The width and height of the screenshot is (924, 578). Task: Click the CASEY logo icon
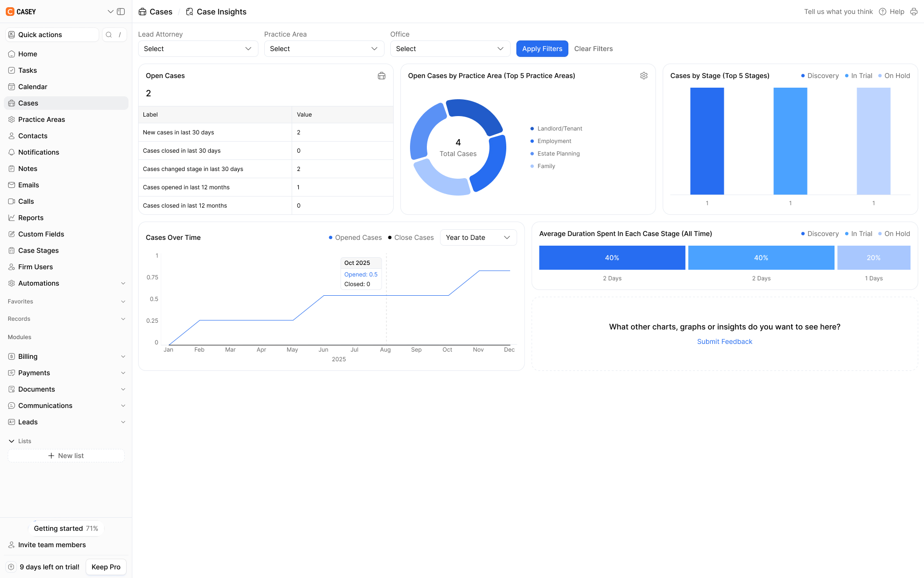pyautogui.click(x=10, y=12)
